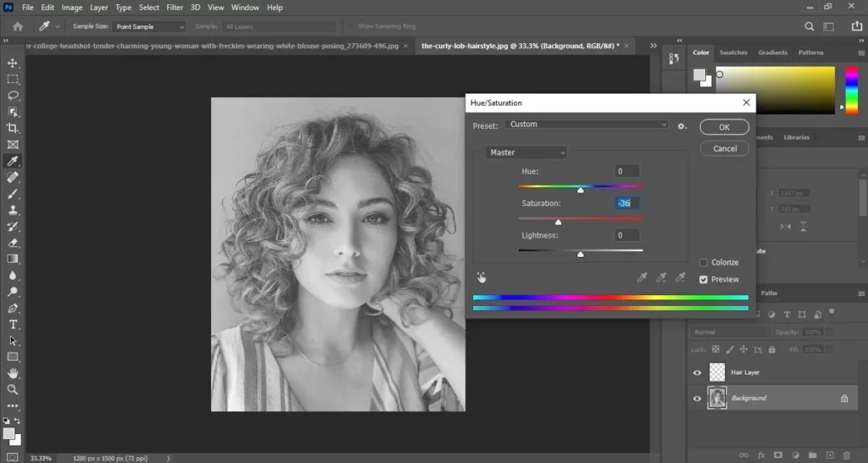Switch to the Swatches tab
The width and height of the screenshot is (868, 463).
pos(733,53)
